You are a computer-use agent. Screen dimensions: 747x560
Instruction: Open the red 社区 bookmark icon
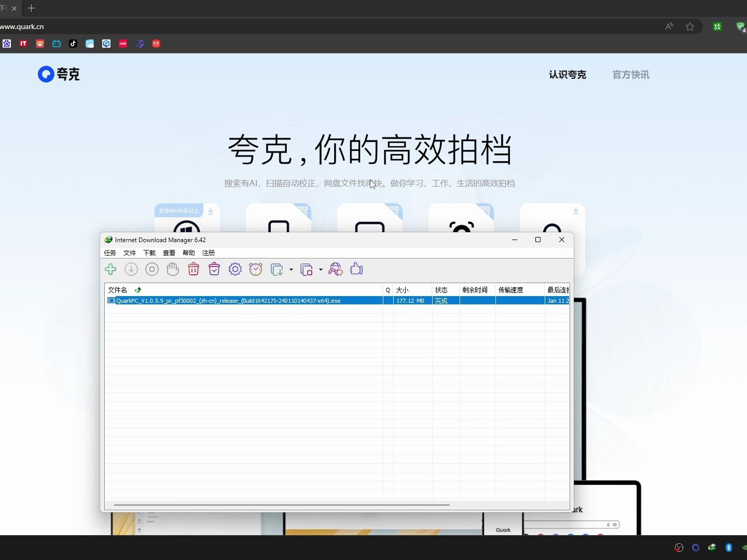[156, 44]
